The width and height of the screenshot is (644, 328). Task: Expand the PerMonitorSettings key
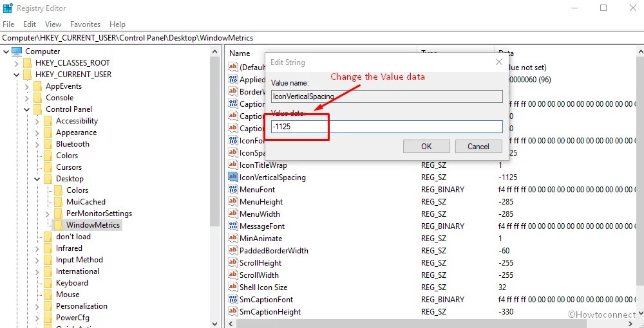(x=47, y=214)
